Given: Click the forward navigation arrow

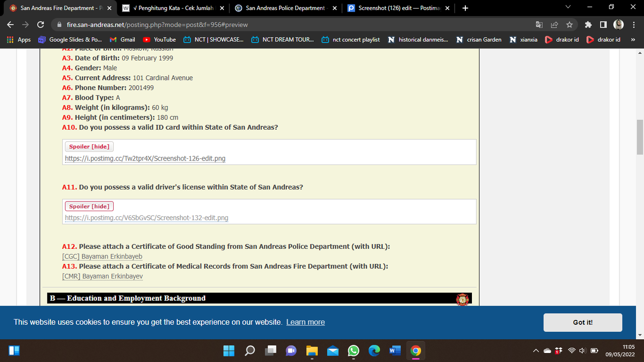Looking at the screenshot, I should tap(26, 25).
